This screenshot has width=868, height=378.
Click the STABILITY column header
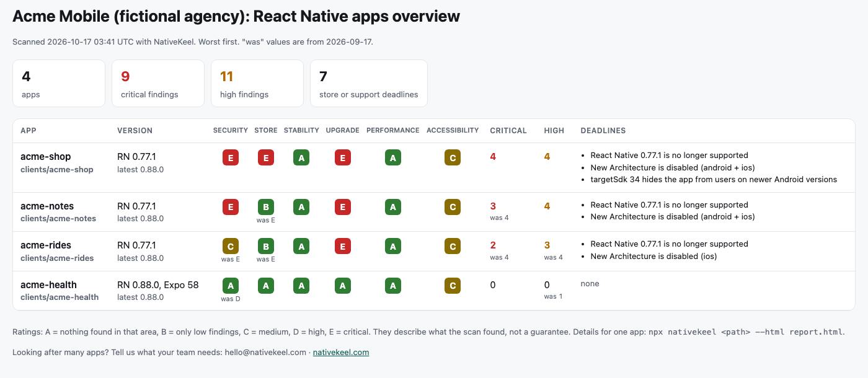click(301, 131)
